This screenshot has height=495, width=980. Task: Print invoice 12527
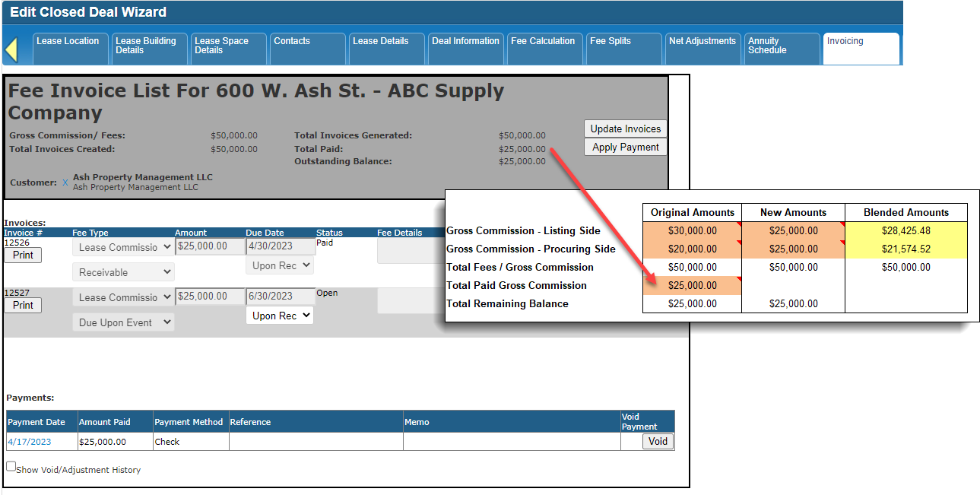[x=23, y=305]
